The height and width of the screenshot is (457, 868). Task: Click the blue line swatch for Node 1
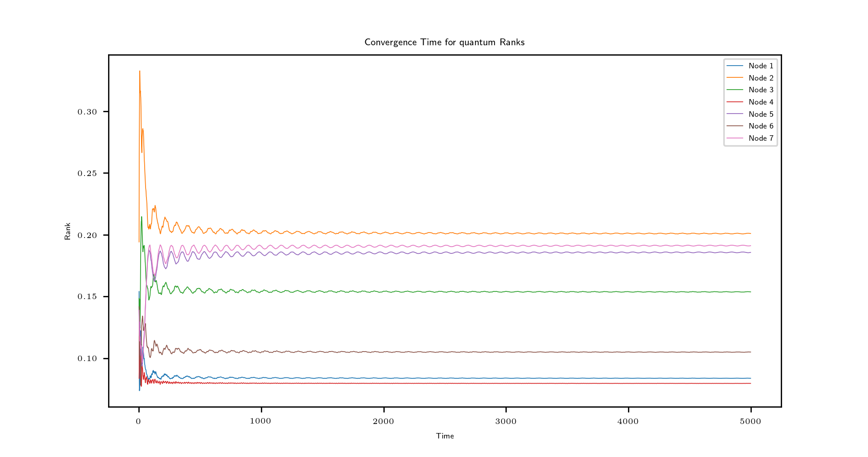735,66
